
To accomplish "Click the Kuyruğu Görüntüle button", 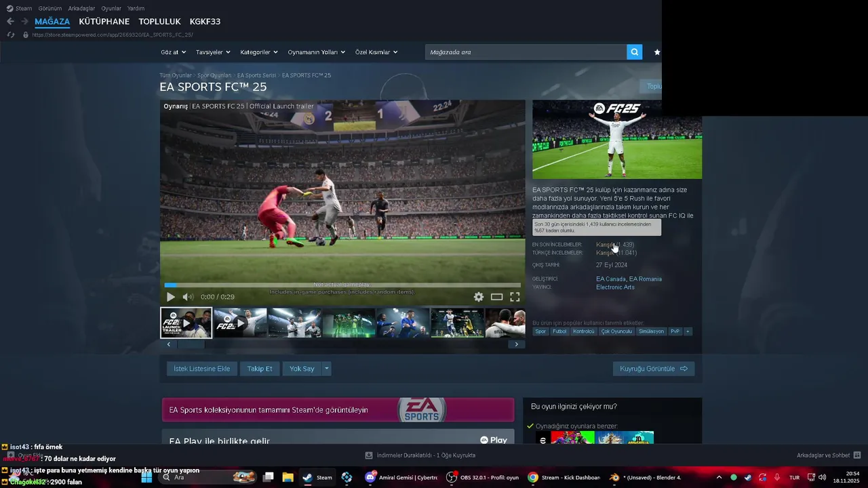I will click(654, 369).
